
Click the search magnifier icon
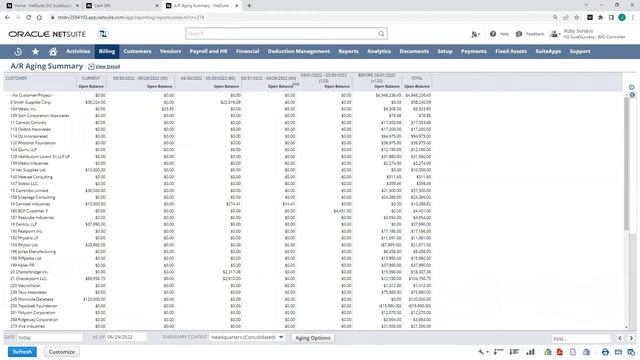pyautogui.click(x=381, y=34)
